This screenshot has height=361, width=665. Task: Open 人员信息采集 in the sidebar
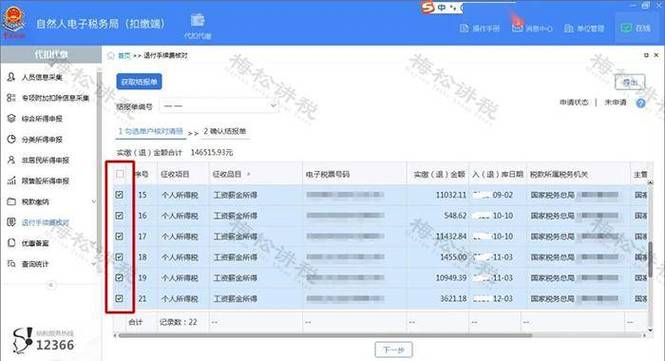pos(42,77)
